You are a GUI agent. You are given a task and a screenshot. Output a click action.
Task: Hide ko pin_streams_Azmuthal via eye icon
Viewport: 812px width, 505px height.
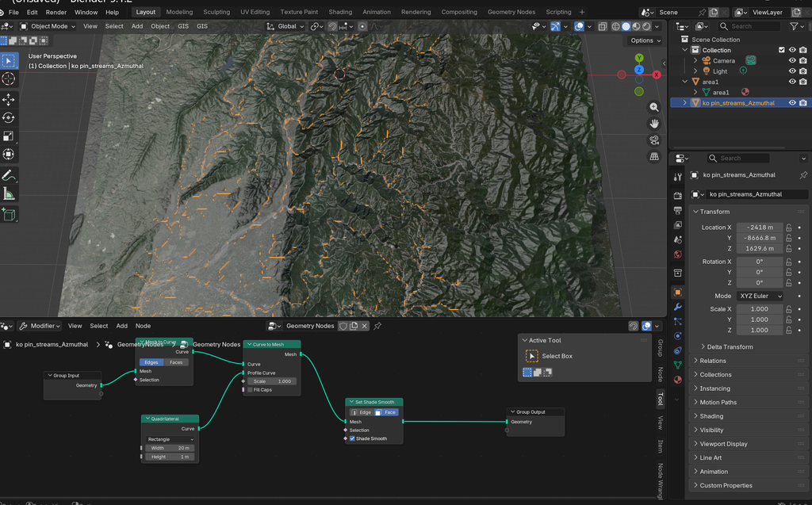point(792,103)
